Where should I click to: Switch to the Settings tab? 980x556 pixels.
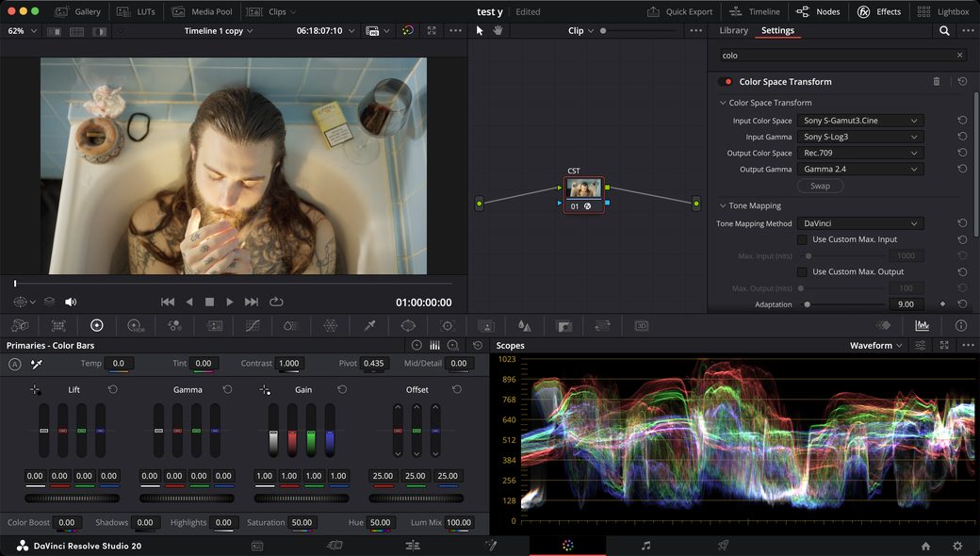[x=777, y=30]
